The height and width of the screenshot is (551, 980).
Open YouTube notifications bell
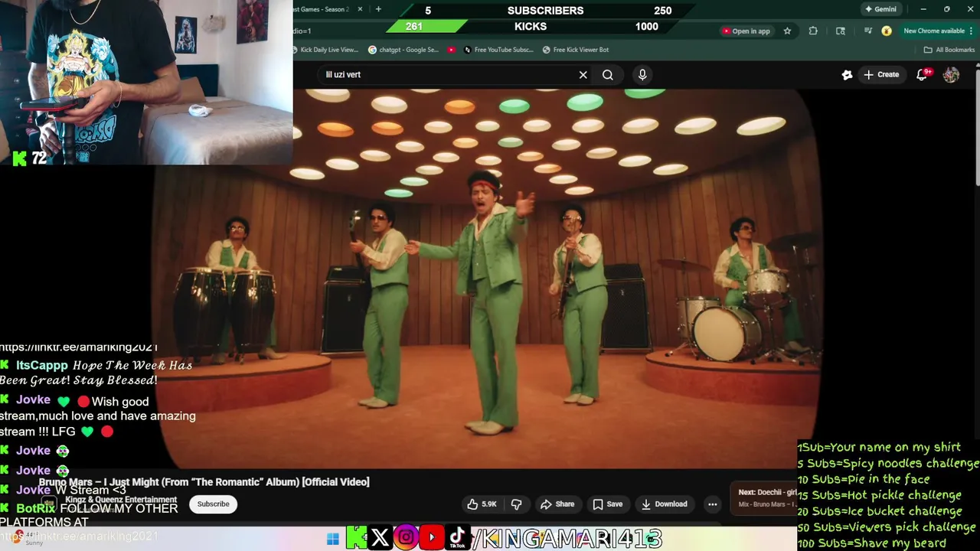tap(923, 75)
